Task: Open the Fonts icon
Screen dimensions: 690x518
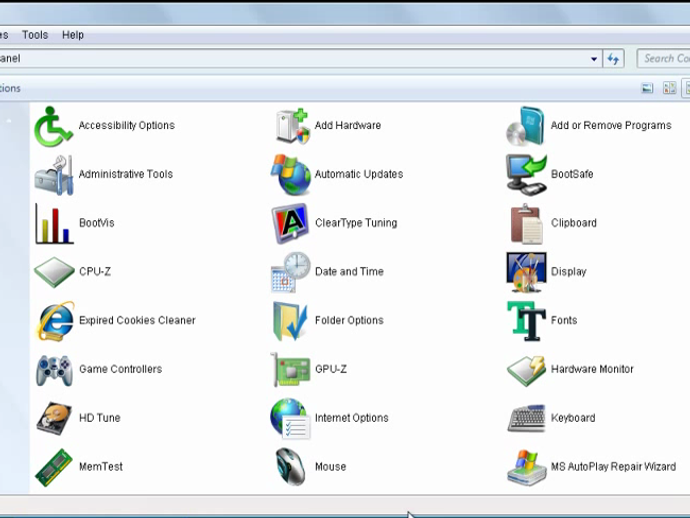Action: 526,321
